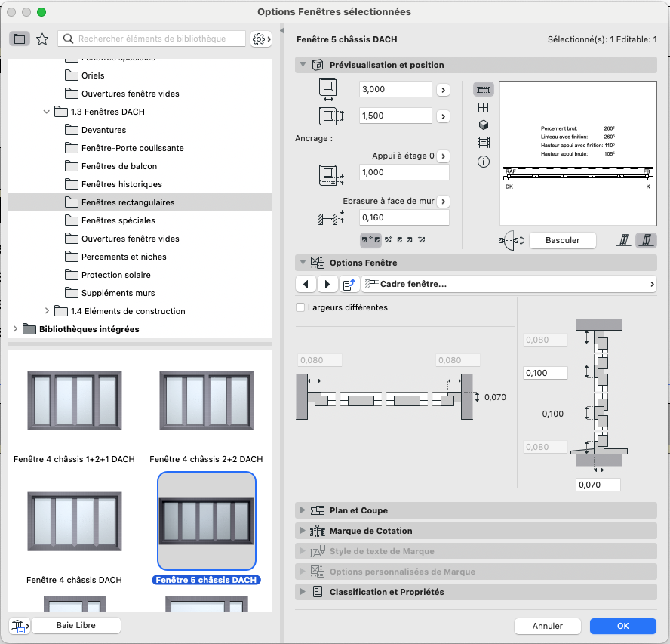Go to previous options page arrow
670x644 pixels.
[x=306, y=284]
